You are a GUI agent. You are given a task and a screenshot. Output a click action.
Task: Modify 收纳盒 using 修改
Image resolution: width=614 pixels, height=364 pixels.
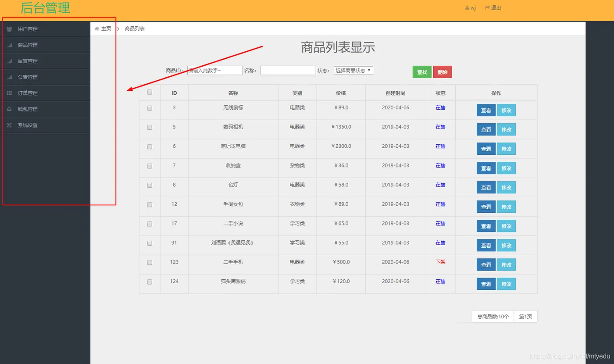point(506,168)
